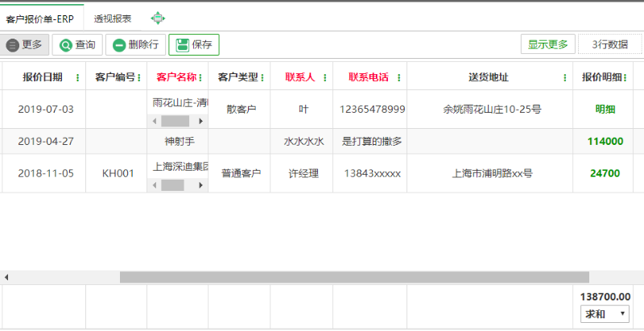Open the green 明细 link in first row
The image size is (644, 331).
605,109
